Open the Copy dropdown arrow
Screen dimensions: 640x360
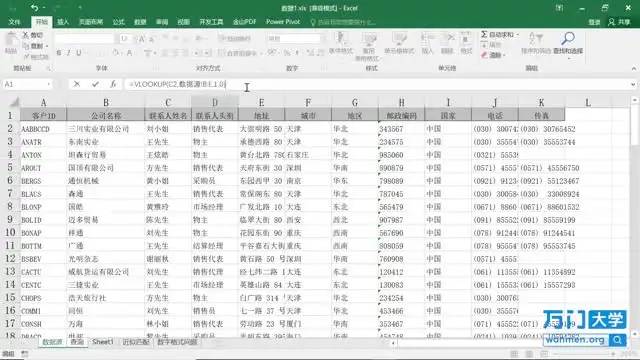[47, 46]
